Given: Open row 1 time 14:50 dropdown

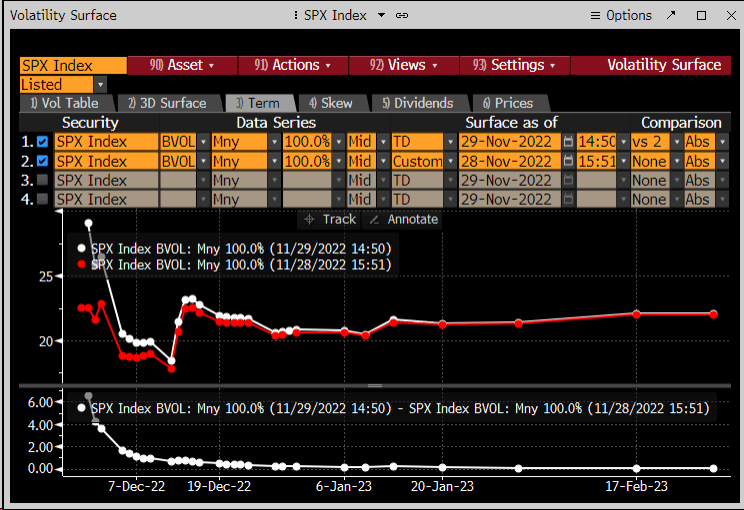Looking at the screenshot, I should pyautogui.click(x=623, y=141).
